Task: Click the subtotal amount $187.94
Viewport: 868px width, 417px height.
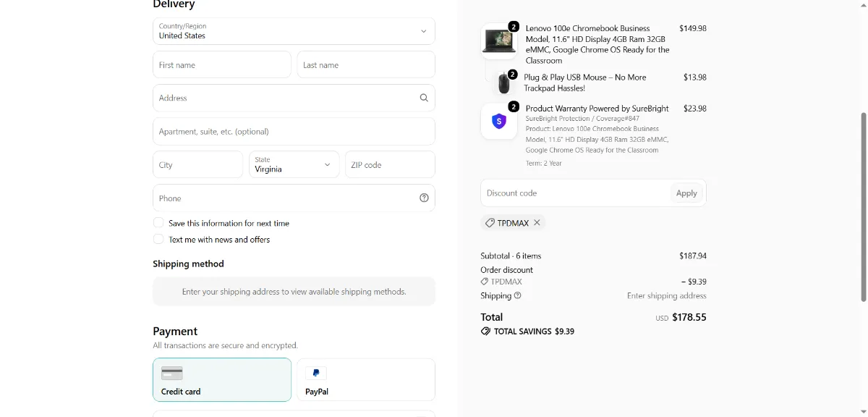Action: click(693, 256)
